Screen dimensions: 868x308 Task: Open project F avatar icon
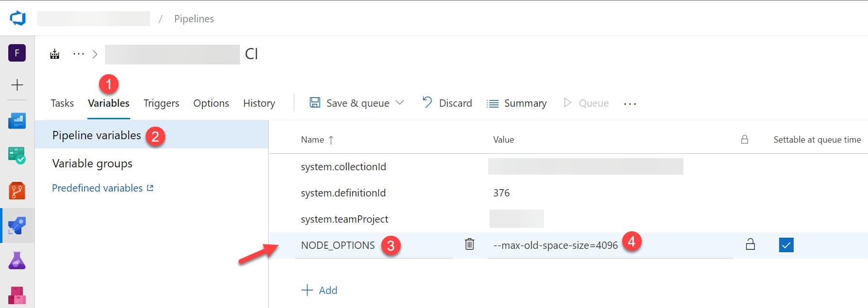tap(17, 53)
